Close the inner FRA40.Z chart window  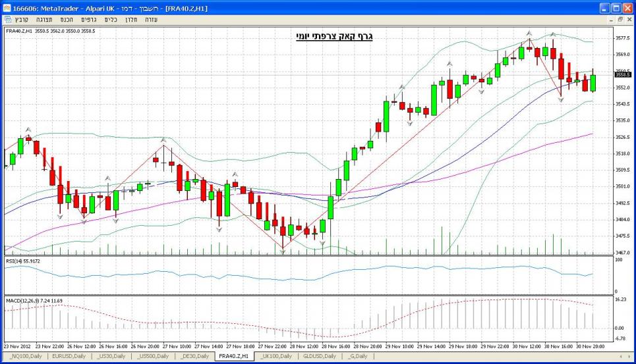point(628,20)
